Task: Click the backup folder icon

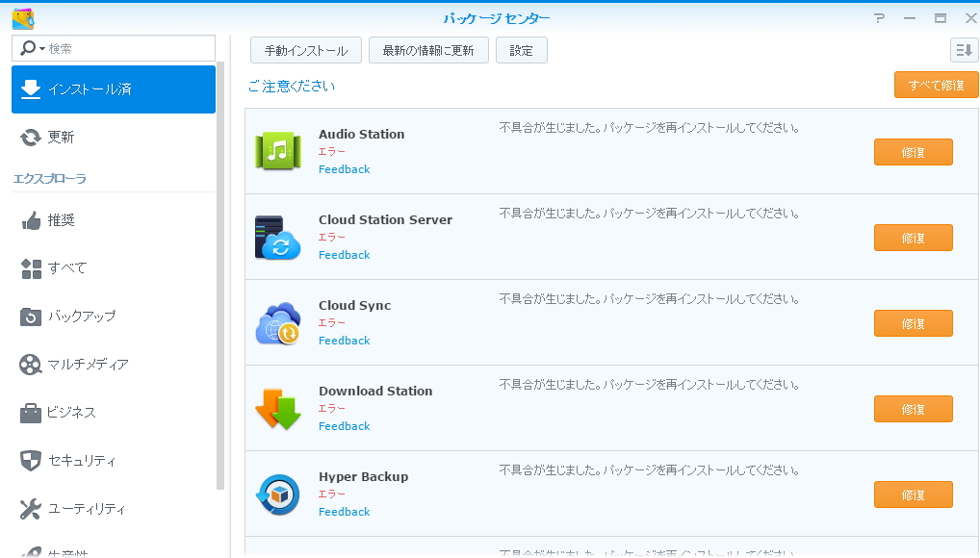Action: 31,317
